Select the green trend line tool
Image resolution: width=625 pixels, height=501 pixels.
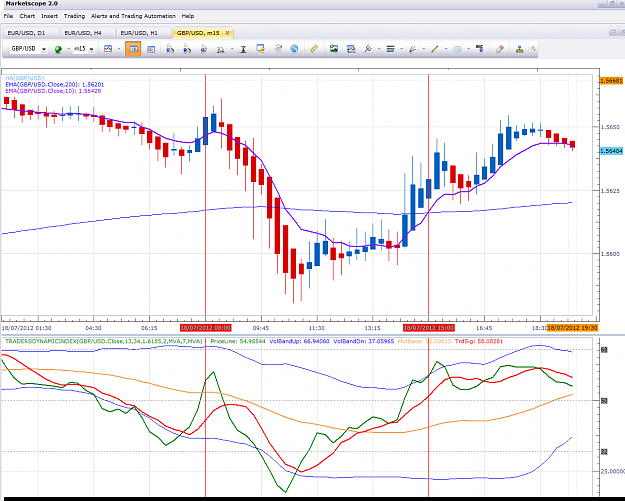[x=435, y=49]
